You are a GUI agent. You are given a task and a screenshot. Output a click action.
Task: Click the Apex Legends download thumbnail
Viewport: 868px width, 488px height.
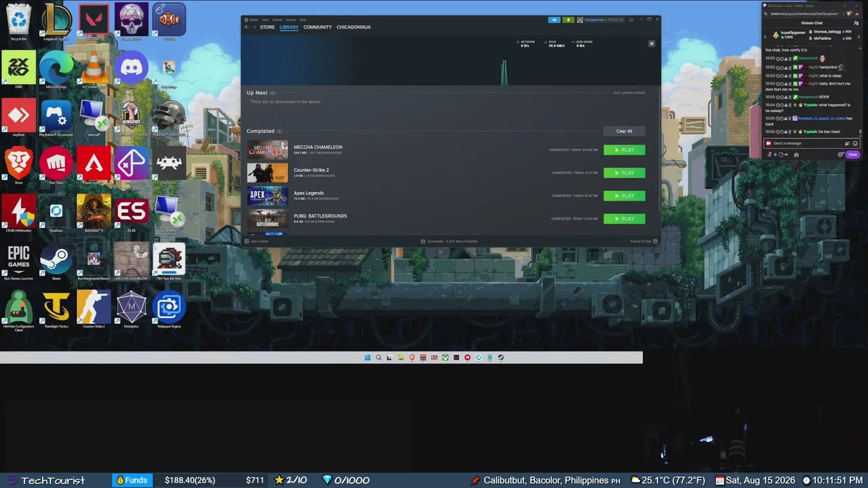pyautogui.click(x=267, y=196)
